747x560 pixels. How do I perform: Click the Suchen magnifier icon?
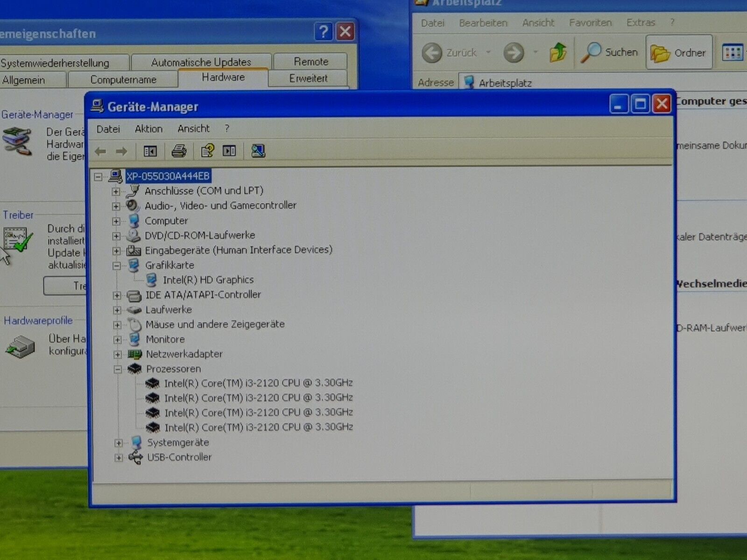tap(591, 53)
